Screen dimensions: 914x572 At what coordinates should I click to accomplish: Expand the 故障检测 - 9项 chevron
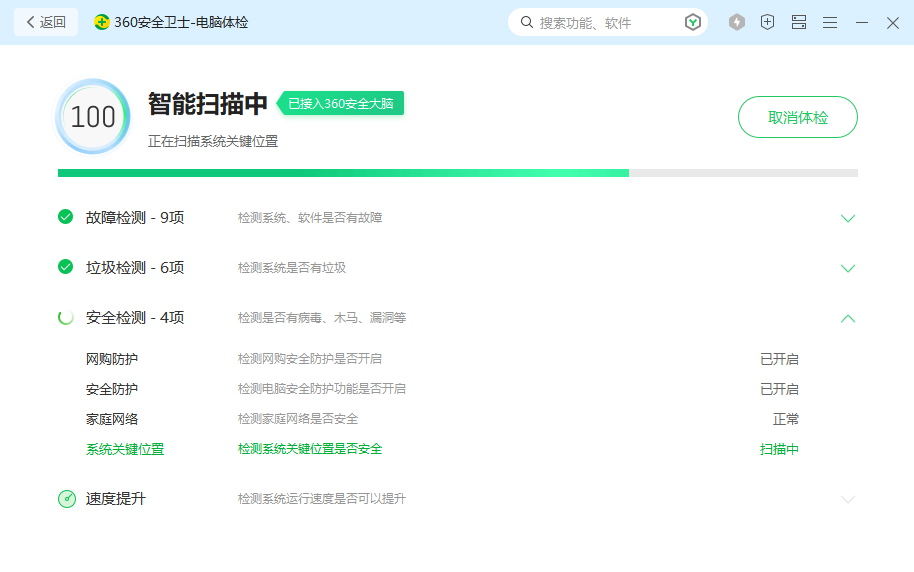848,218
